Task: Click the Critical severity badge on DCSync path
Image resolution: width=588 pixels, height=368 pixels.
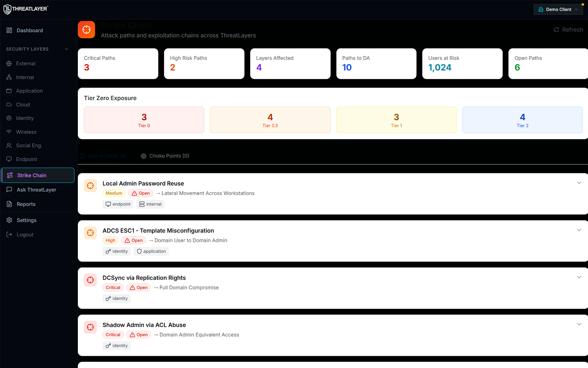Action: tap(113, 287)
